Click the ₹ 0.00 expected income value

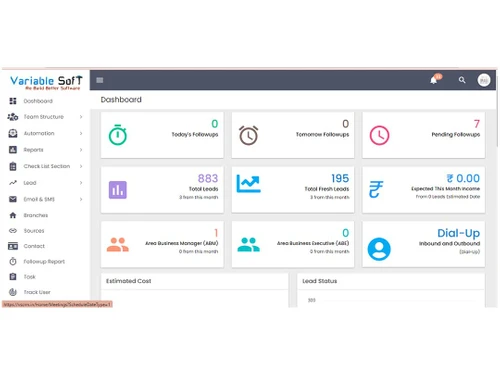[463, 178]
